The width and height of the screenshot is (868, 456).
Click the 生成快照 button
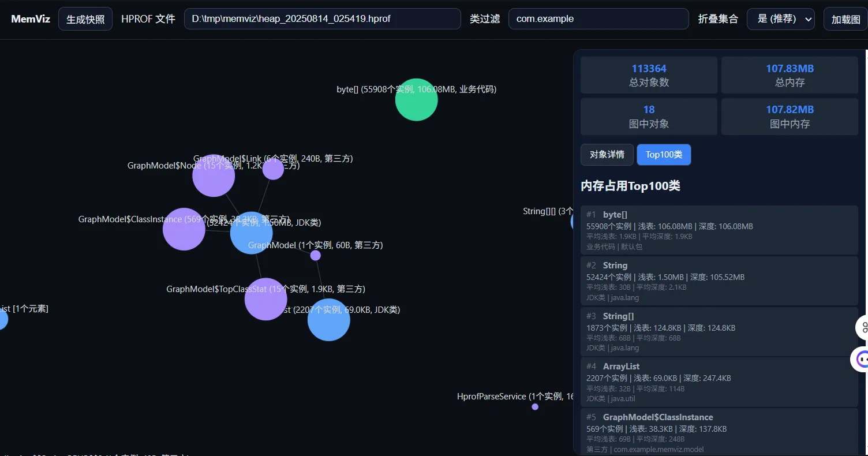coord(85,19)
